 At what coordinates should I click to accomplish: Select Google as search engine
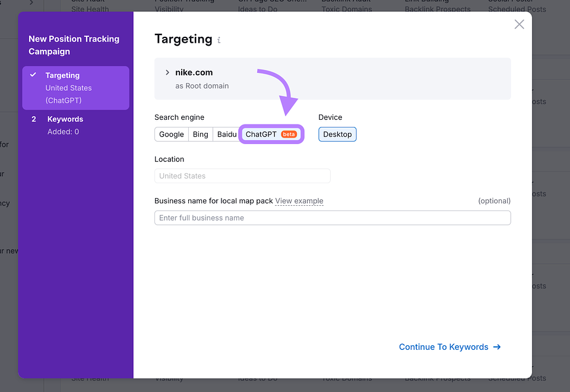tap(171, 134)
